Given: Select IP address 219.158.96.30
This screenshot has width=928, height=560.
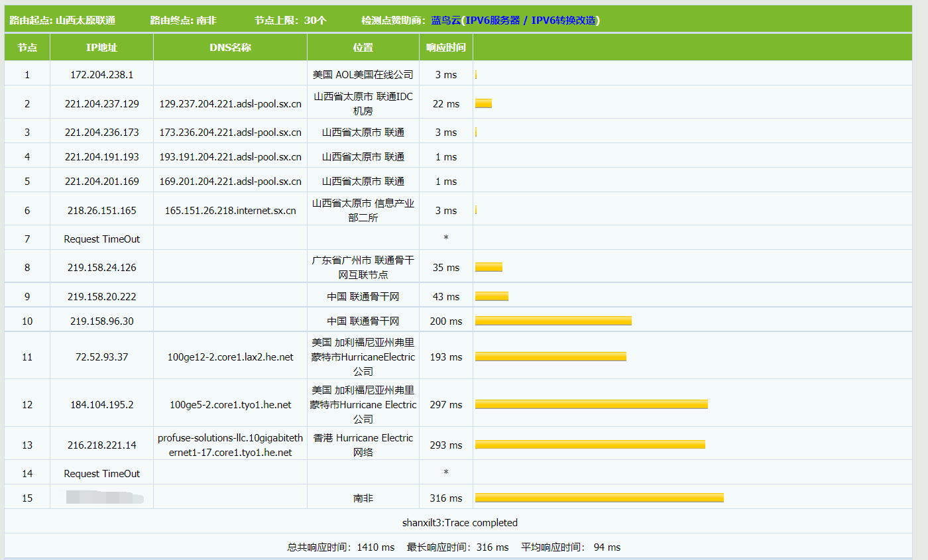Looking at the screenshot, I should (102, 321).
